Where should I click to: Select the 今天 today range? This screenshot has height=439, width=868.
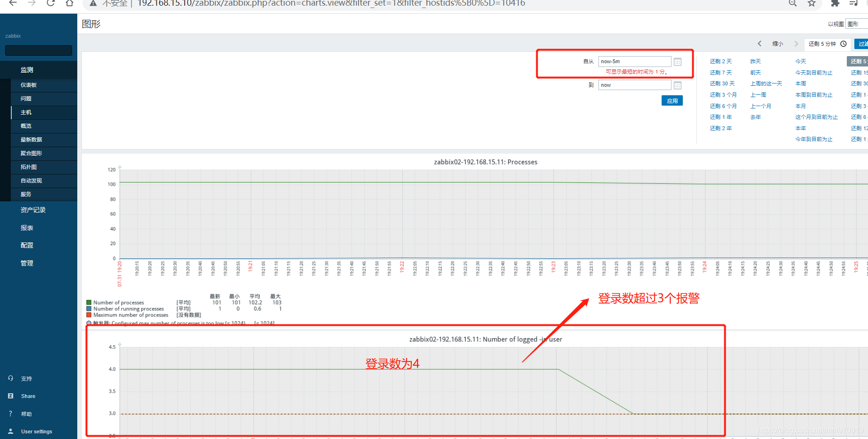point(801,61)
